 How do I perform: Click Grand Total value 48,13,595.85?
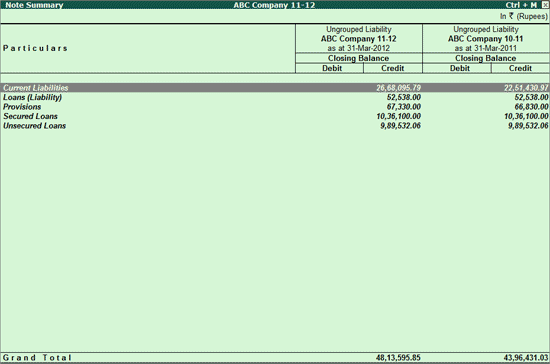pyautogui.click(x=398, y=358)
